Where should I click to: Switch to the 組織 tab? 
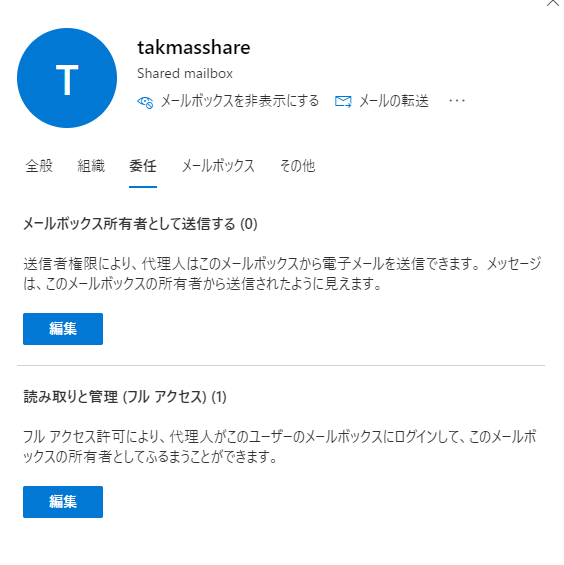[x=91, y=166]
